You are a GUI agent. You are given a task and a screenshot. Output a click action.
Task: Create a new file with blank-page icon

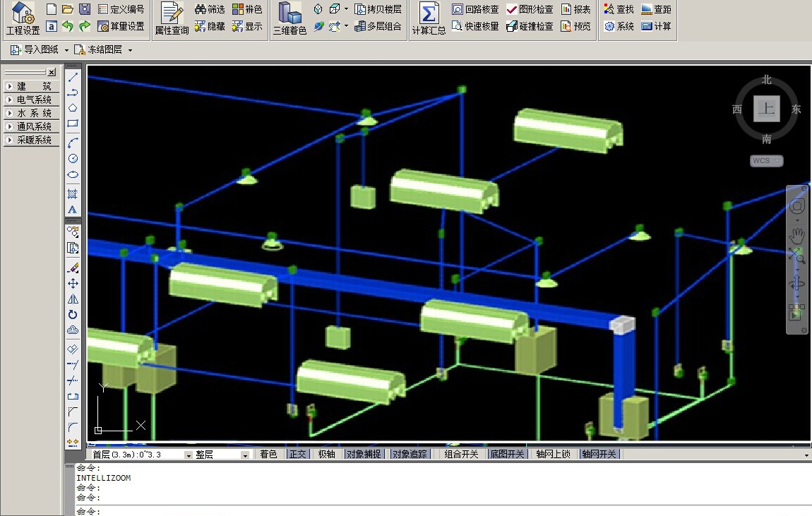[52, 8]
